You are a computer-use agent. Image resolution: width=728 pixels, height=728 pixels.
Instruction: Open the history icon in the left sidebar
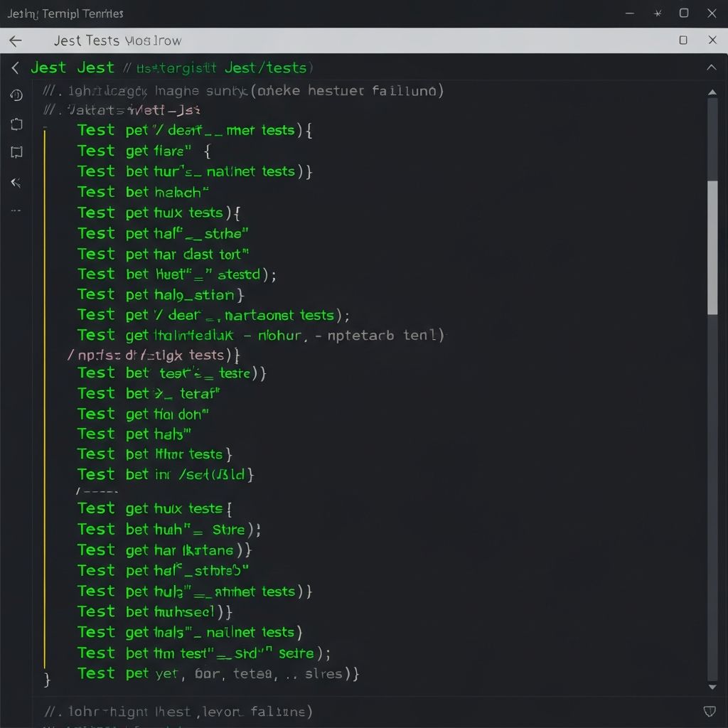[16, 95]
